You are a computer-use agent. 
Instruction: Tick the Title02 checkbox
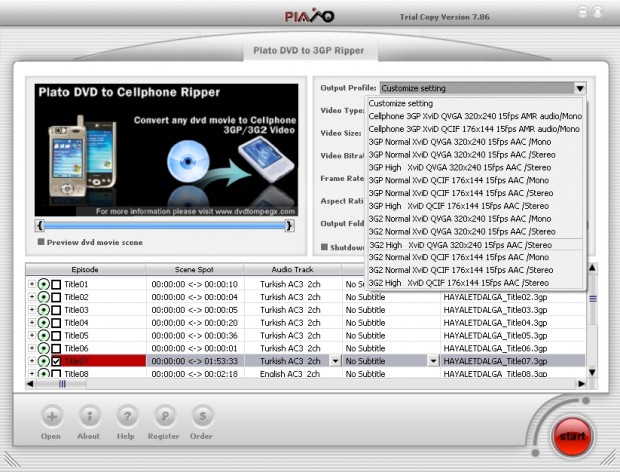point(56,297)
